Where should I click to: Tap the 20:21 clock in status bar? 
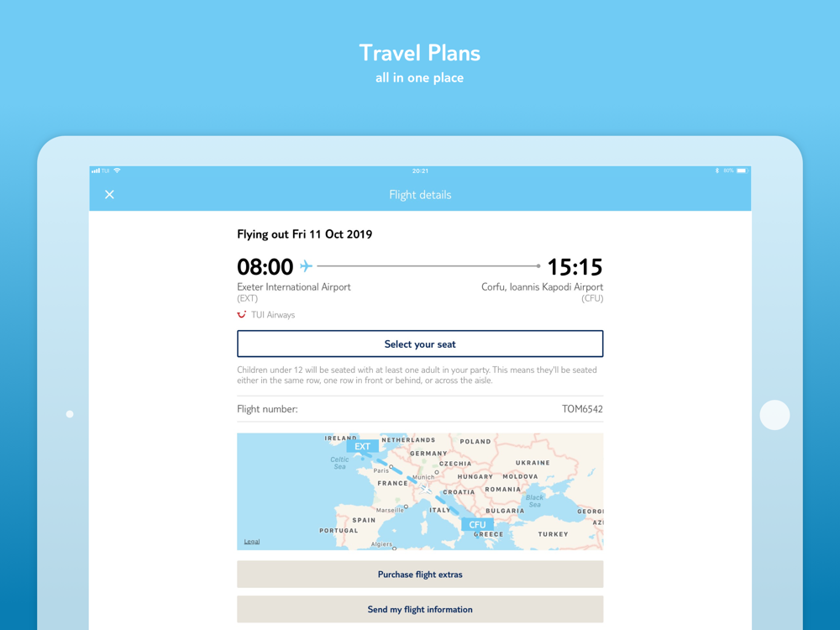coord(420,171)
